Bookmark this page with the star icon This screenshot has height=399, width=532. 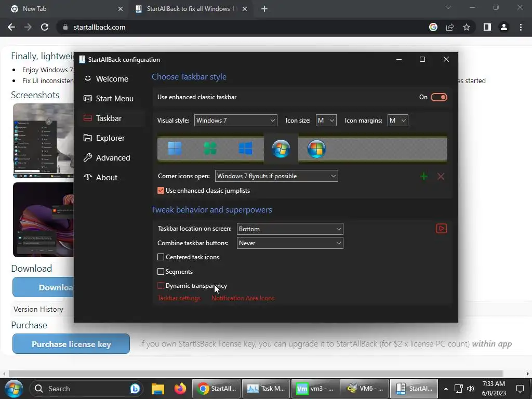467,27
